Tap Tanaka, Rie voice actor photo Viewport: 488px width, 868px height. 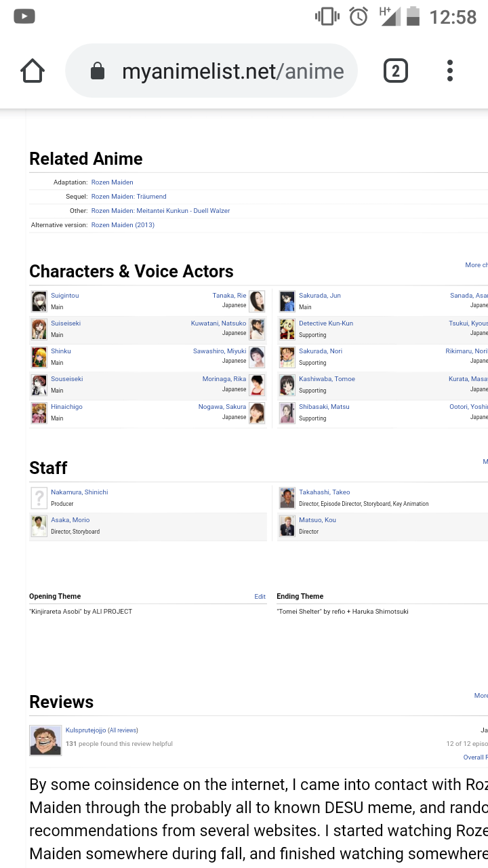tap(257, 301)
